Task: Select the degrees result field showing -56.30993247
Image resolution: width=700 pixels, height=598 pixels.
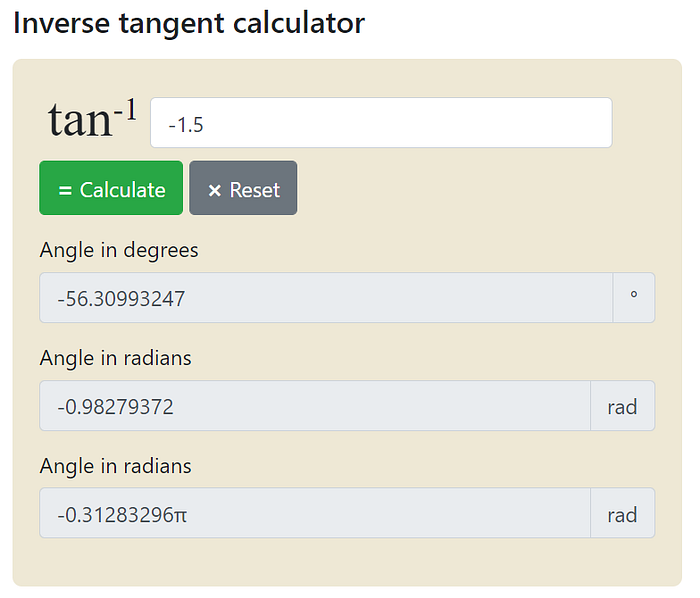Action: pyautogui.click(x=326, y=298)
